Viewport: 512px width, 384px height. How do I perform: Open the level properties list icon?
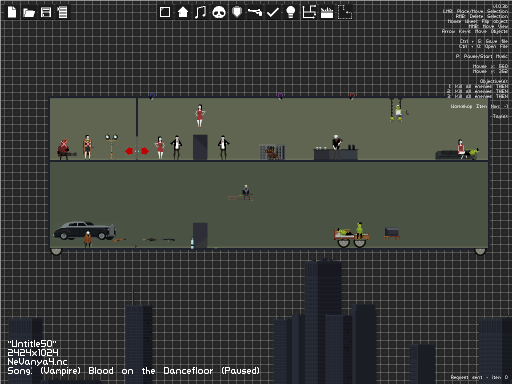pyautogui.click(x=62, y=12)
